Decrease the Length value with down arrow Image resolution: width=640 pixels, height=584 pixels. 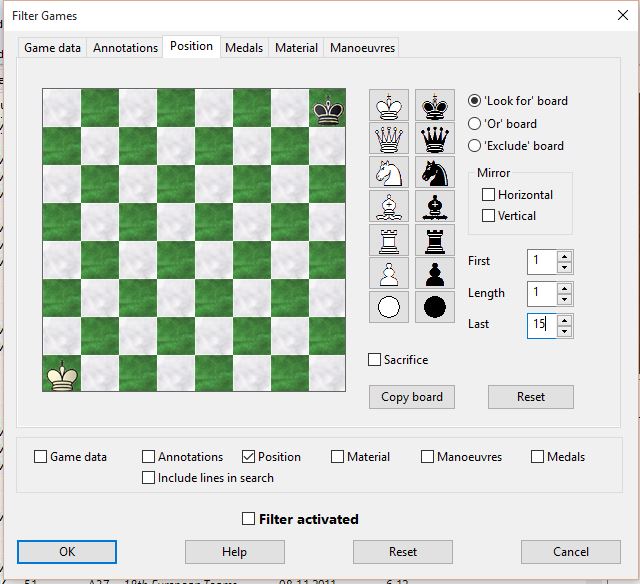[x=565, y=299]
